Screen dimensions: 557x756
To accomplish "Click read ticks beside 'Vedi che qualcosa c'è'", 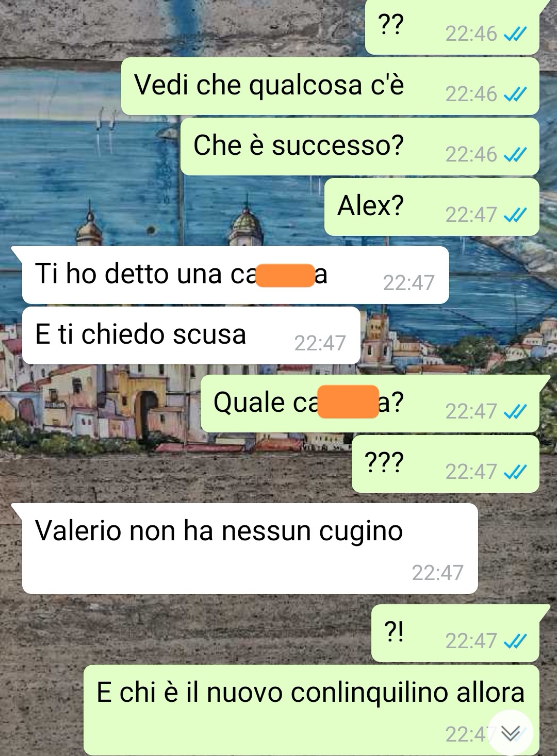I will tap(515, 94).
